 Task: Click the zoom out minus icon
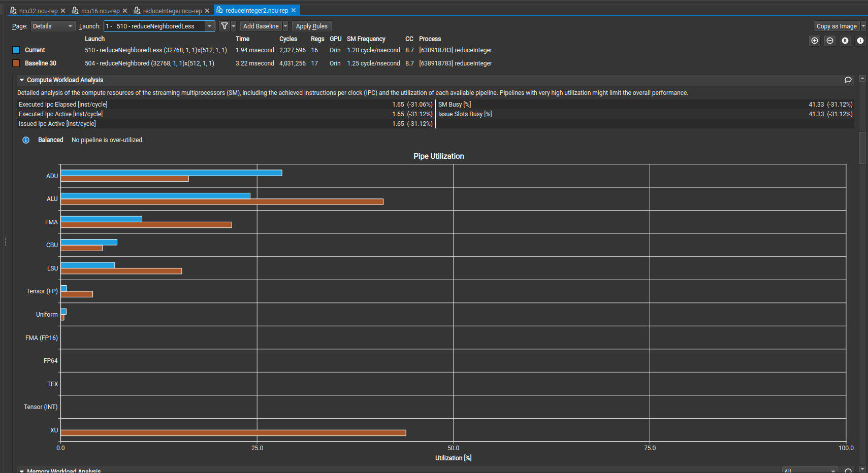tap(830, 41)
